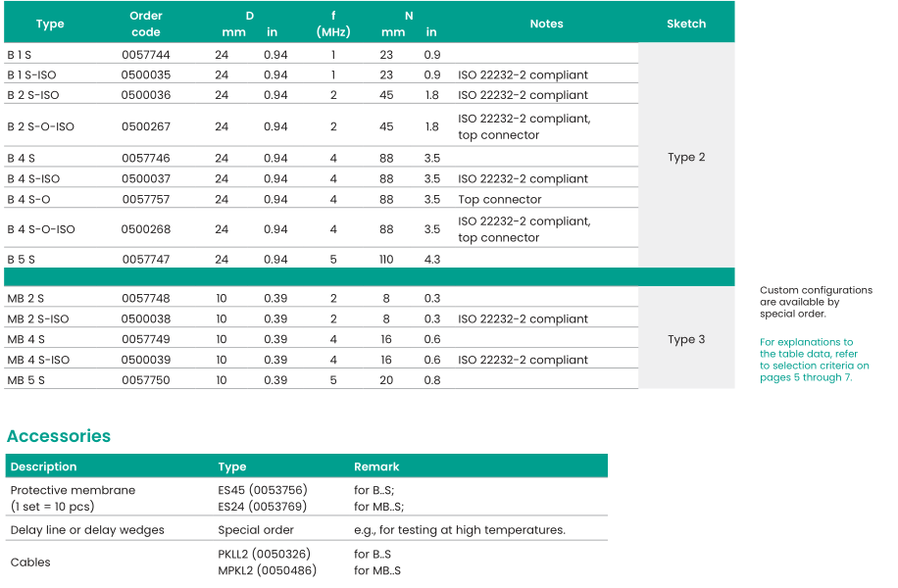This screenshot has width=898, height=588.
Task: Select the Protective membrane description
Action: point(73,490)
